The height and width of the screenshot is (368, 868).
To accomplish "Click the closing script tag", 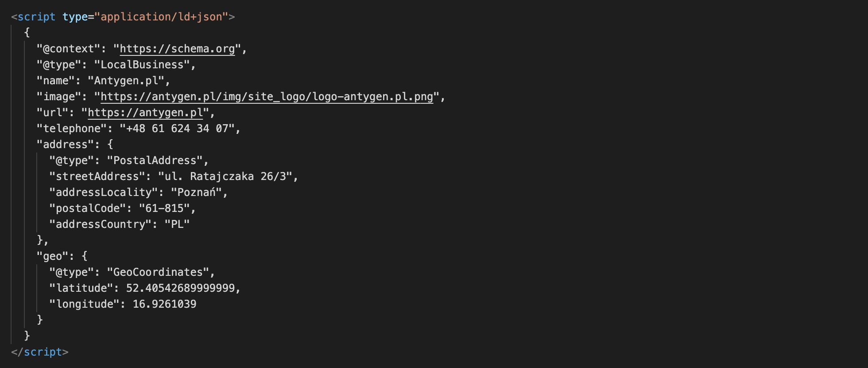I will tap(40, 352).
